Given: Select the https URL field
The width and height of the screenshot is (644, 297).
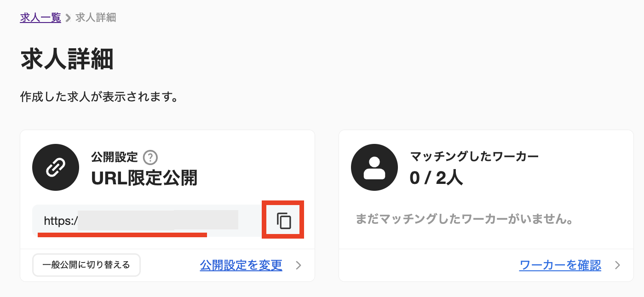Looking at the screenshot, I should [x=147, y=221].
